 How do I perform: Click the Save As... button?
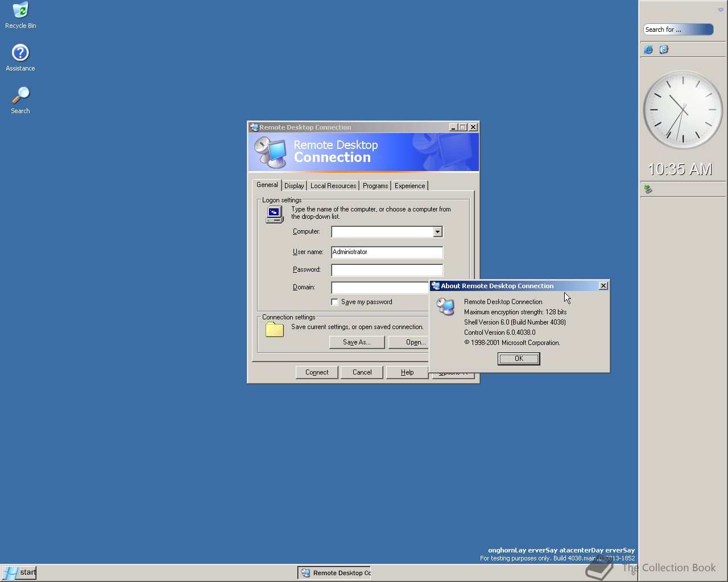point(357,342)
